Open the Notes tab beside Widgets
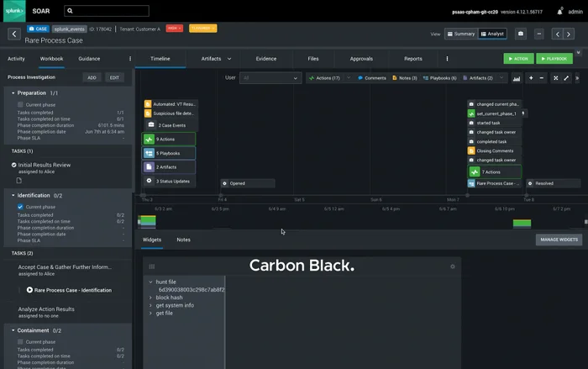The width and height of the screenshot is (588, 369). (183, 240)
